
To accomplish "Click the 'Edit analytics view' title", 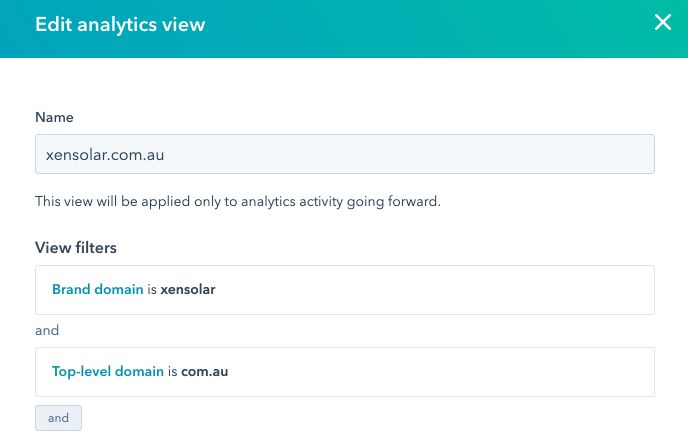I will [x=120, y=25].
